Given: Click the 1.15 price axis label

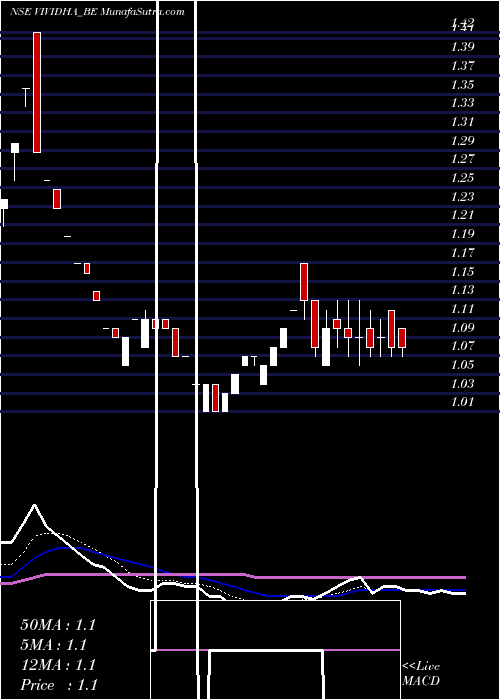Looking at the screenshot, I should click(x=462, y=271).
